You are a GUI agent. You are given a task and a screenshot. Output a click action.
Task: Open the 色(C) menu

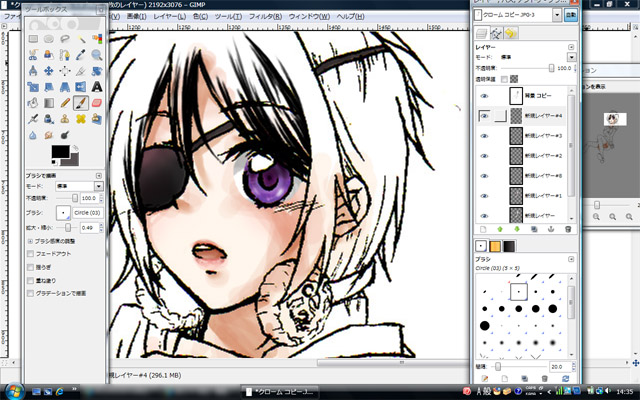200,17
